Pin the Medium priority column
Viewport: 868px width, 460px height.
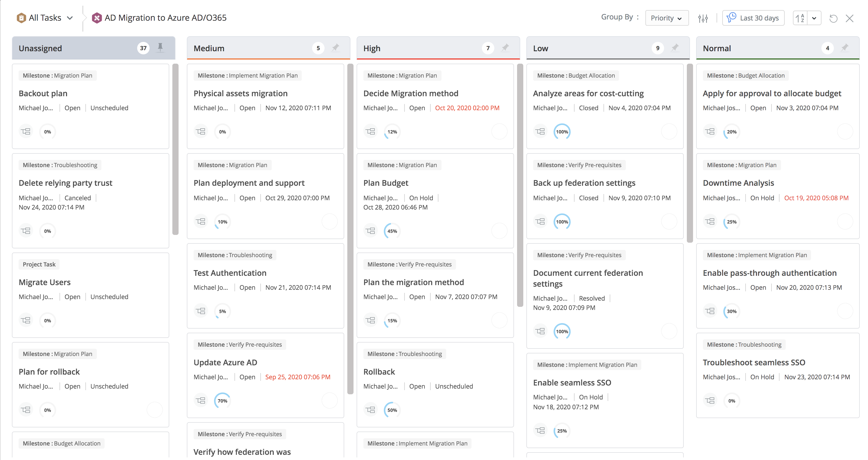coord(335,48)
